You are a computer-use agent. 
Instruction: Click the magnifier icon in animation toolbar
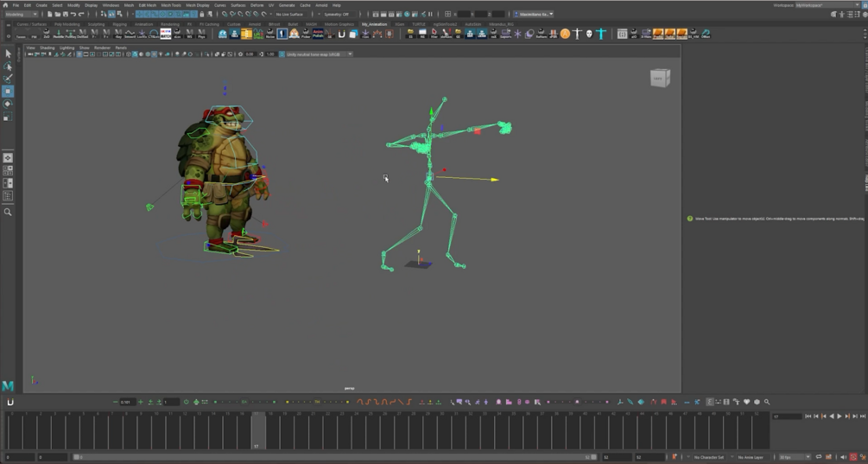point(767,402)
